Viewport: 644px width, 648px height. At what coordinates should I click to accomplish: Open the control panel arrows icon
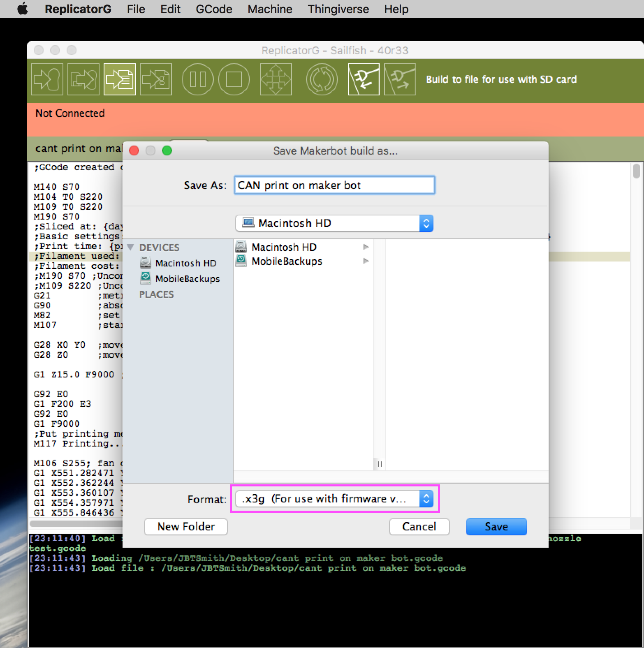tap(276, 79)
